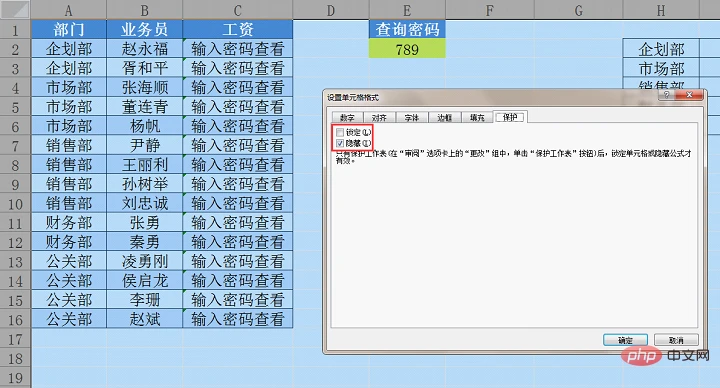Select the 张勇 cell
The width and height of the screenshot is (720, 388).
pos(144,222)
